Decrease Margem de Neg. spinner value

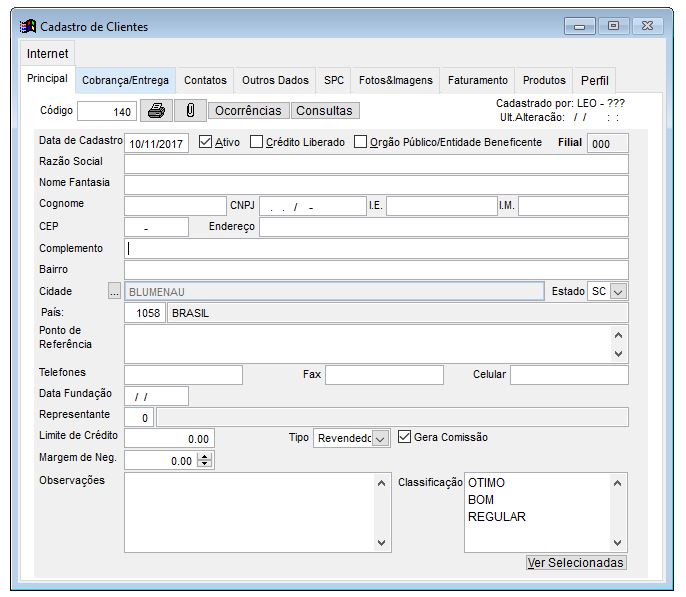(x=204, y=464)
